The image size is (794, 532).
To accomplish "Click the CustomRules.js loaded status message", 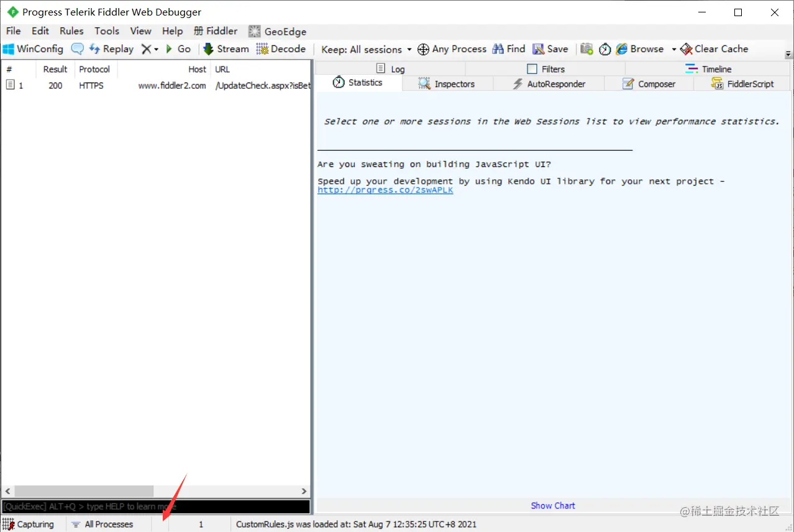I will click(x=356, y=525).
